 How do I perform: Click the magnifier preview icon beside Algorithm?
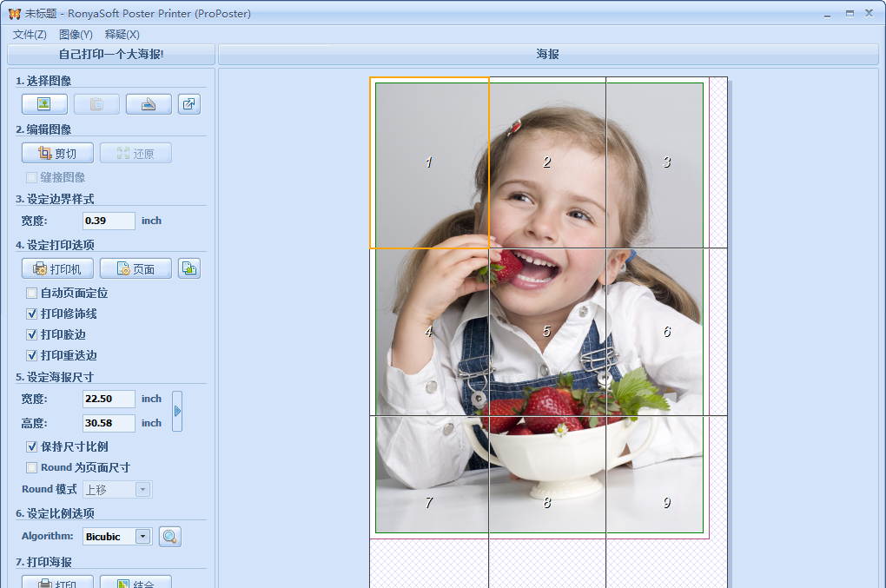170,537
